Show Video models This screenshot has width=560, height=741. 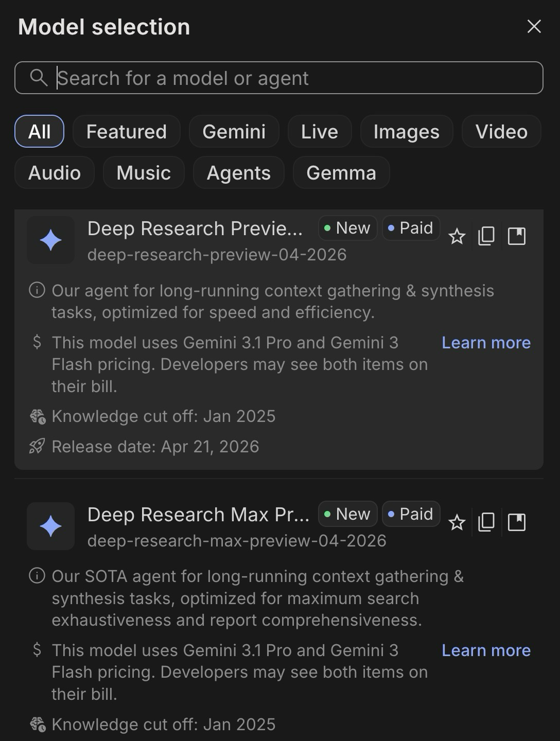click(x=501, y=131)
